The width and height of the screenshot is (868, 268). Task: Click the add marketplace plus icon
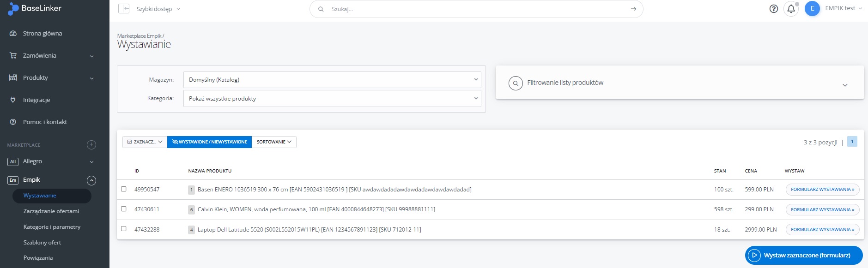(x=91, y=145)
